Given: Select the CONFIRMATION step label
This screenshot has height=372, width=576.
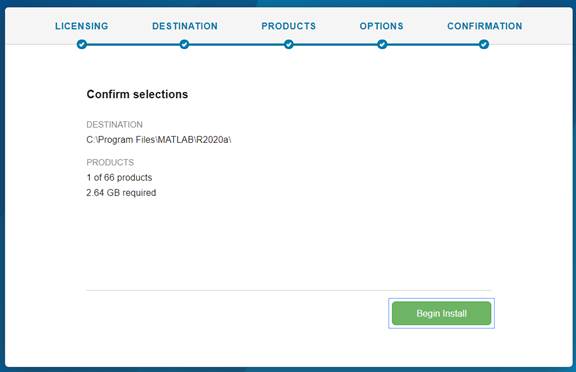Looking at the screenshot, I should [485, 26].
